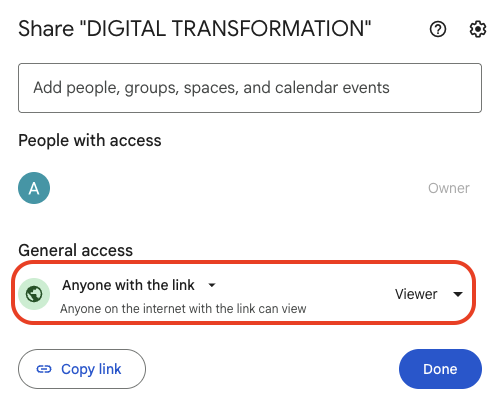This screenshot has width=499, height=403.
Task: Click the caret arrow next to Viewer
Action: tap(458, 294)
